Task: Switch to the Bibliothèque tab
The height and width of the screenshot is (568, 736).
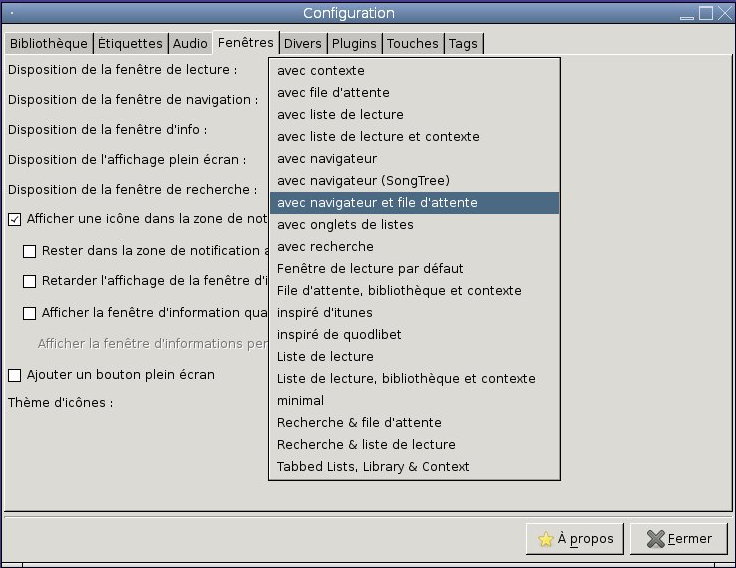Action: [x=48, y=44]
